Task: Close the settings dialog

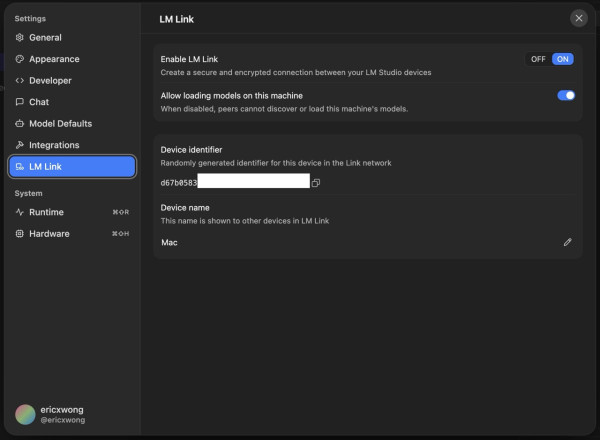Action: tap(579, 18)
